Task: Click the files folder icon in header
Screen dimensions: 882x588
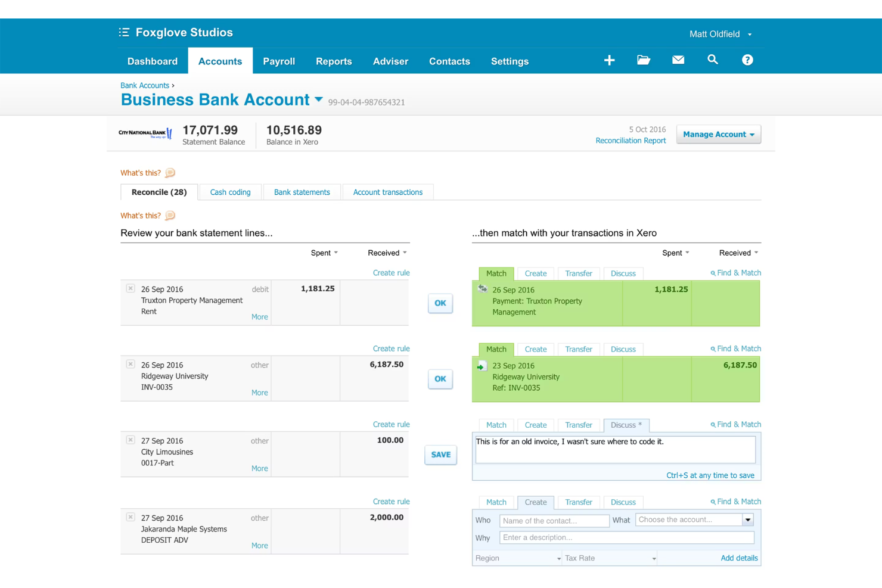Action: [644, 60]
